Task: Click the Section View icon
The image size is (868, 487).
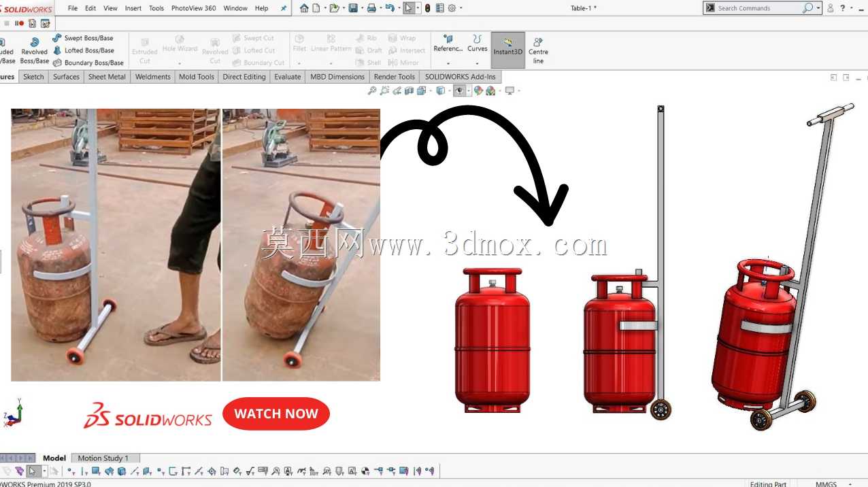Action: [409, 90]
